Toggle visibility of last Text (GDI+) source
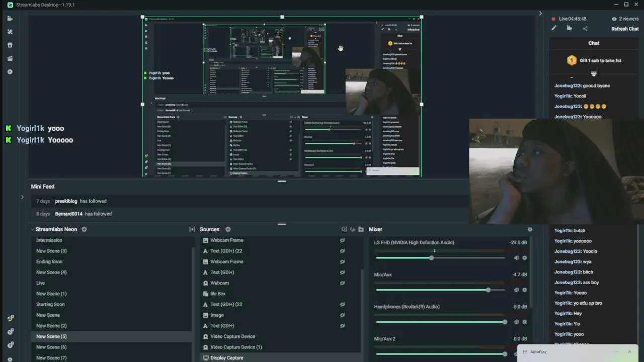 [x=342, y=326]
